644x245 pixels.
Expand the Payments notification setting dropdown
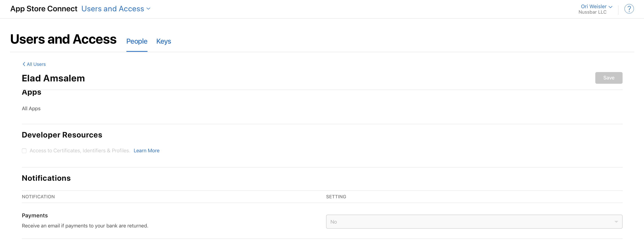[474, 222]
